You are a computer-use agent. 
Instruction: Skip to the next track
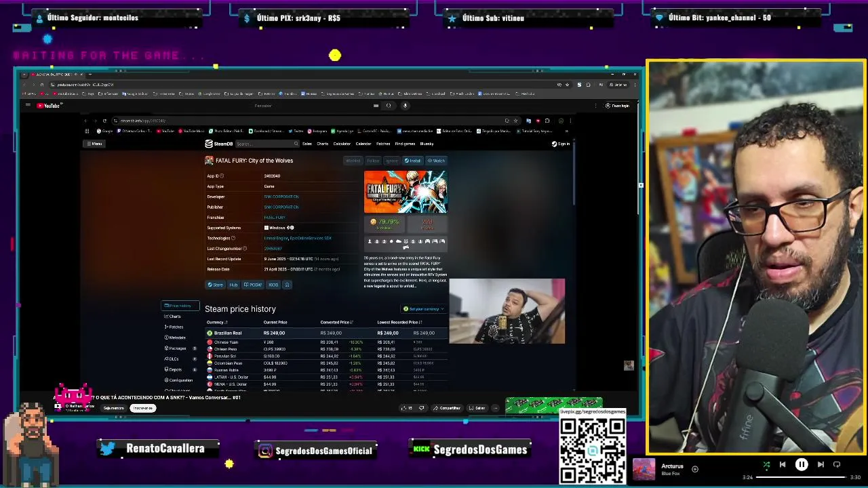click(821, 465)
